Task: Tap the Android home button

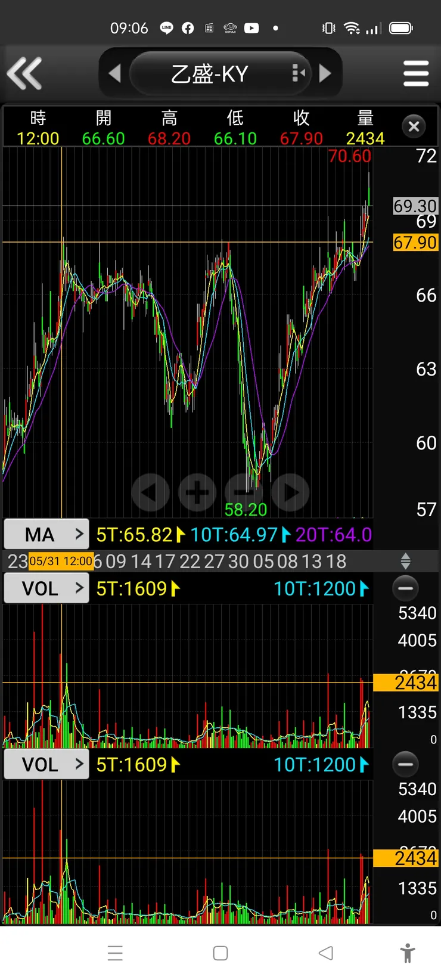Action: 220,953
